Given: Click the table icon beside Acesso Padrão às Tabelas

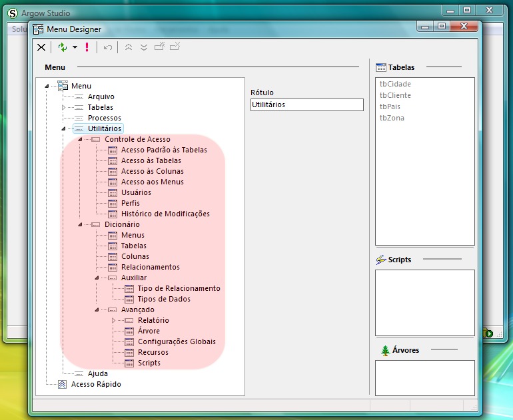Looking at the screenshot, I should tap(113, 150).
